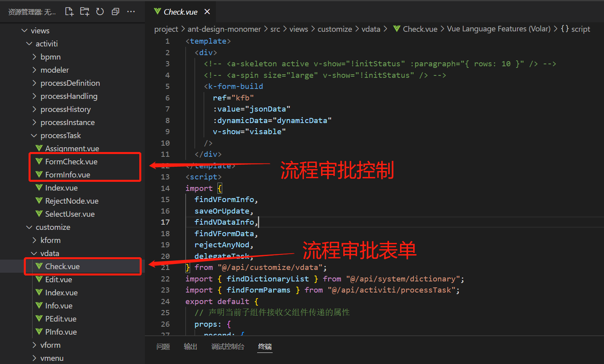Click the findDictionaryList import on line 22
The height and width of the screenshot is (364, 604).
click(x=267, y=279)
